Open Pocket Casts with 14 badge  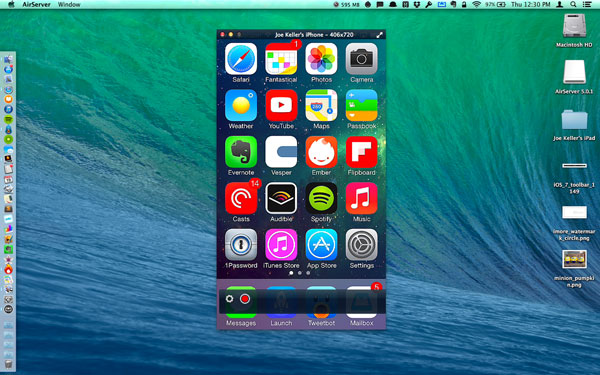pos(241,199)
